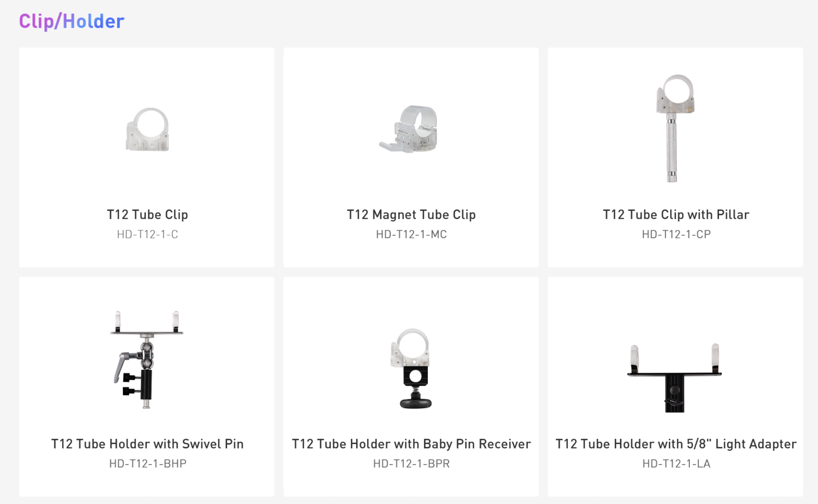Open T12 Tube Holder with Swivel Pin title
Viewport: 818px width, 504px height.
(147, 444)
